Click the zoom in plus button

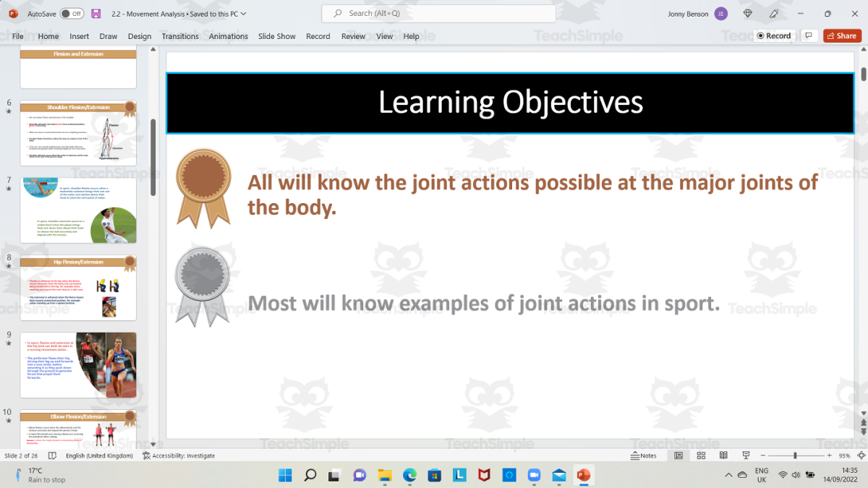[827, 456]
